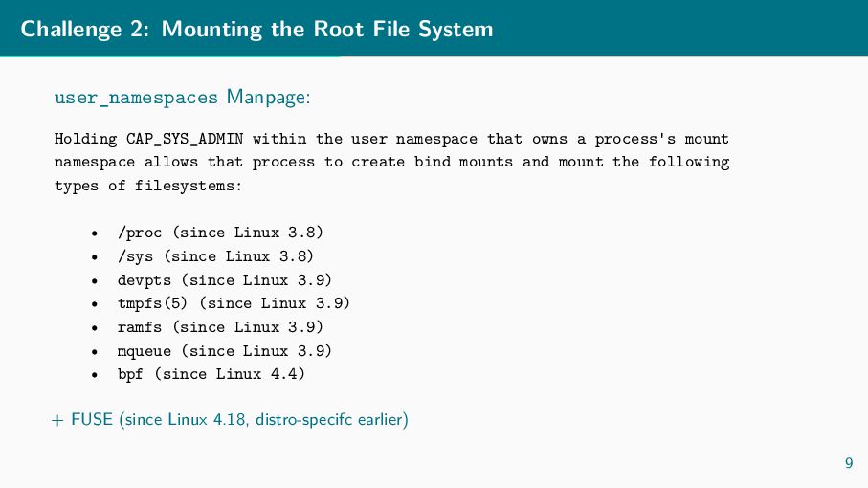Click the bullet dot before /proc
The width and height of the screenshot is (868, 488).
coord(95,234)
